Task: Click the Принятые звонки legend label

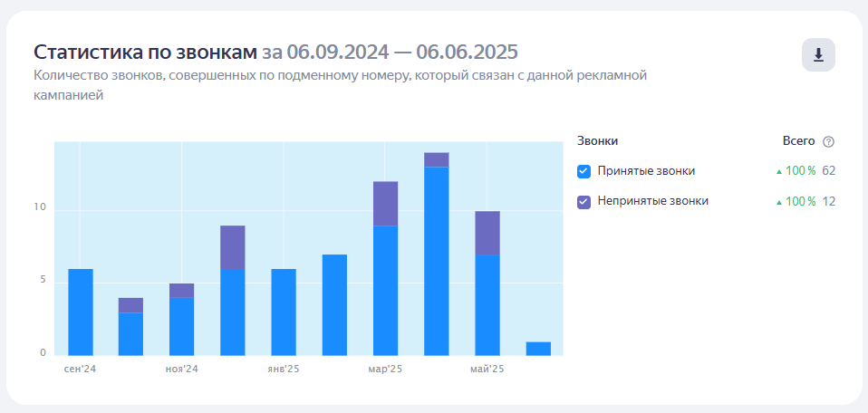Action: 646,171
